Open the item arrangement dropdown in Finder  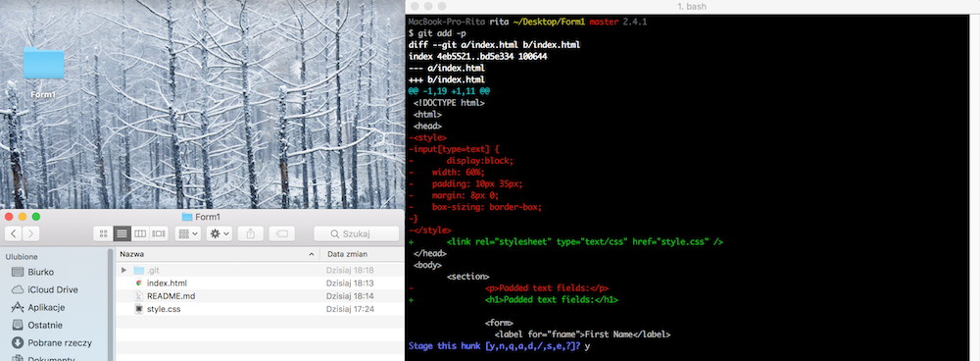click(188, 233)
